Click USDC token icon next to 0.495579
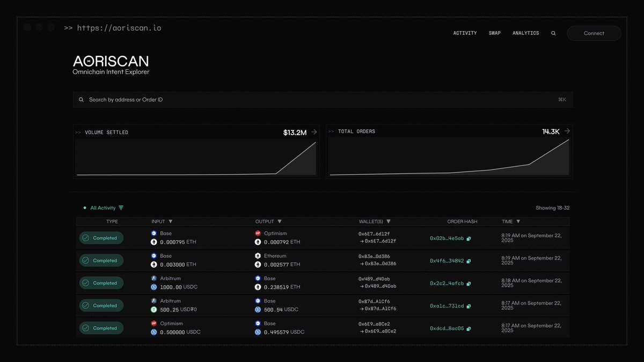 click(258, 332)
